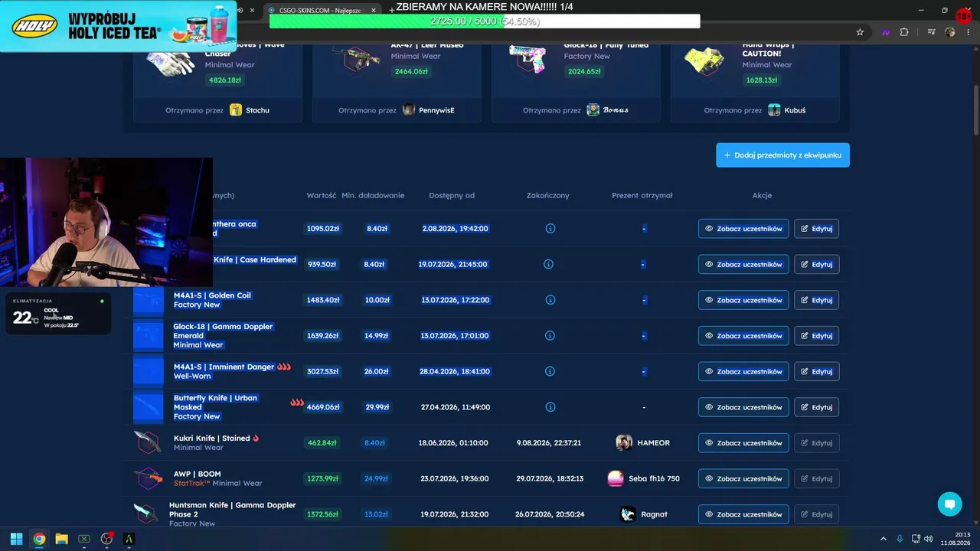The image size is (980, 551).
Task: View participants for Glock-18 Gamma Doppler Emerald
Action: [x=743, y=335]
